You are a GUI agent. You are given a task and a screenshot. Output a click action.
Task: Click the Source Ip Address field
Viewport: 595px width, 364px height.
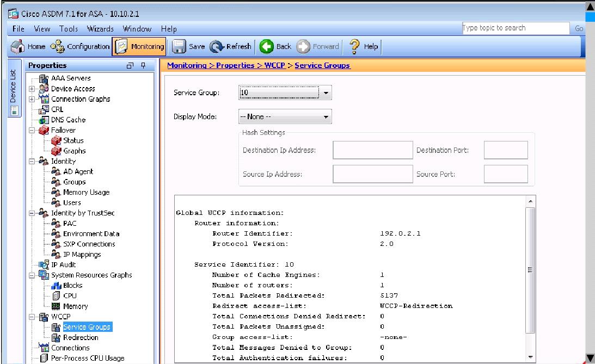pos(373,174)
